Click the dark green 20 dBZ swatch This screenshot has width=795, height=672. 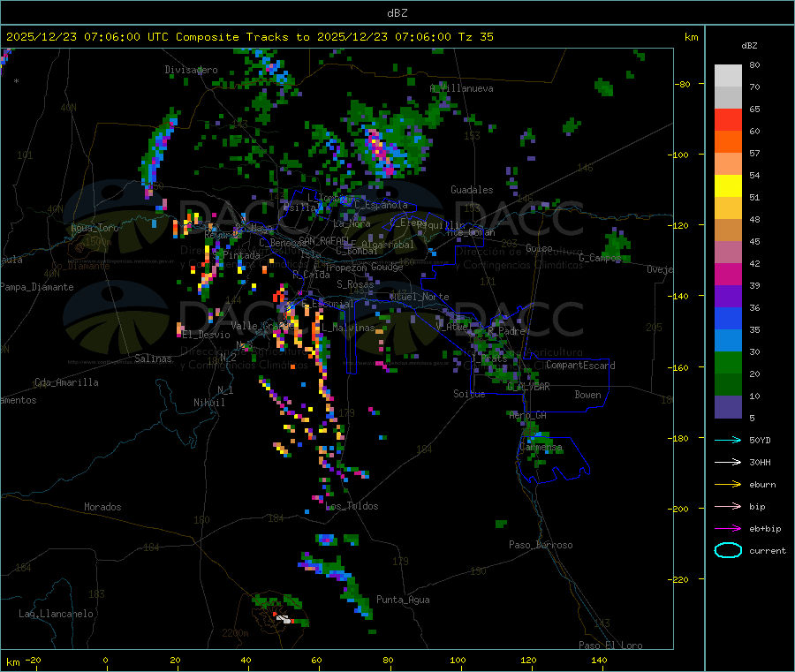click(728, 384)
